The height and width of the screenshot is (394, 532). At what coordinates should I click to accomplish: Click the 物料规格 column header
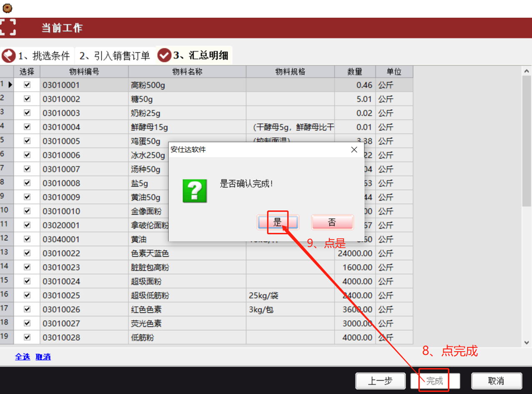click(290, 71)
